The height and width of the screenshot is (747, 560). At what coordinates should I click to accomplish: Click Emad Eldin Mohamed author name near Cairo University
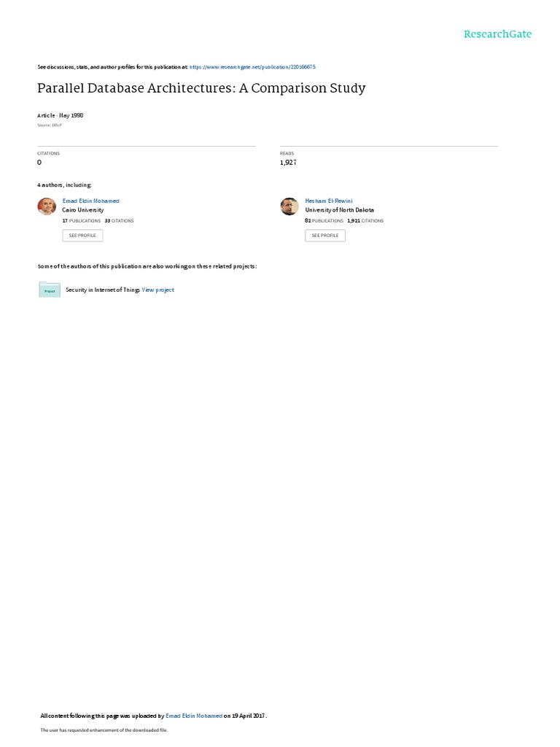pyautogui.click(x=91, y=201)
